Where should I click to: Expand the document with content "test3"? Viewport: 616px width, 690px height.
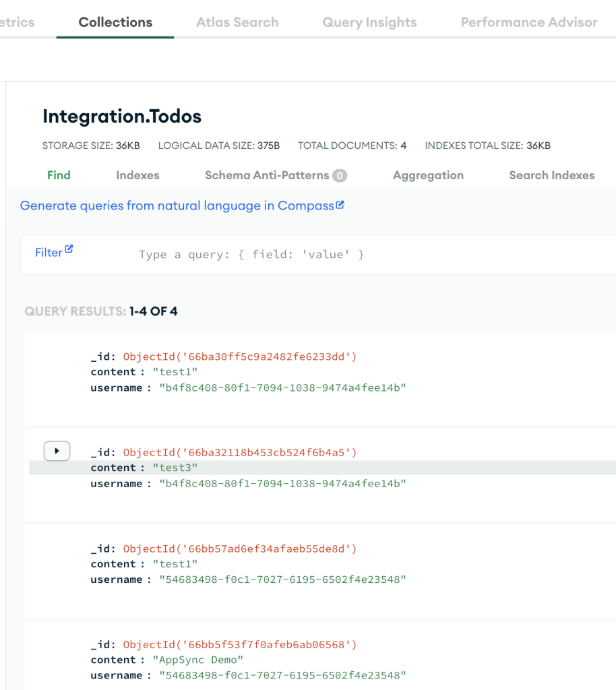pos(57,451)
